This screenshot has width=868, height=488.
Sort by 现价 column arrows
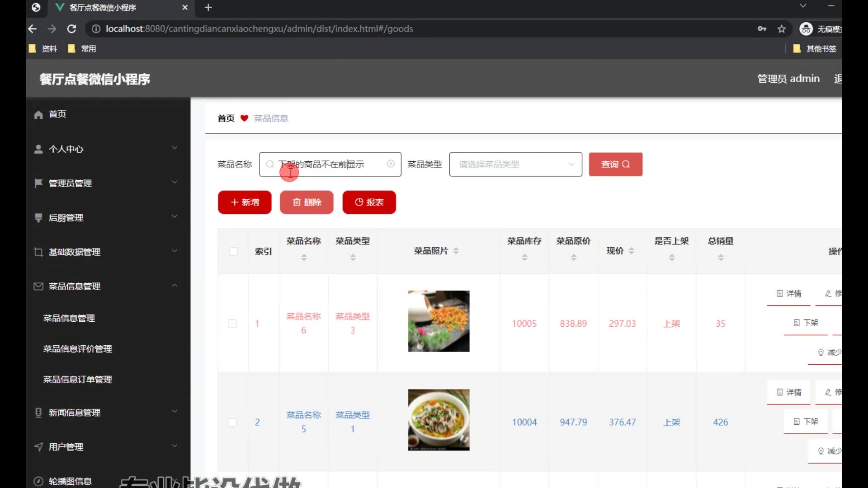[632, 251]
